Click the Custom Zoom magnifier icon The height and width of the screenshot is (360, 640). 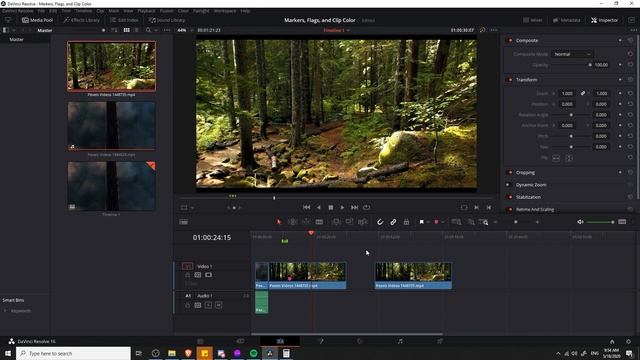pos(484,222)
